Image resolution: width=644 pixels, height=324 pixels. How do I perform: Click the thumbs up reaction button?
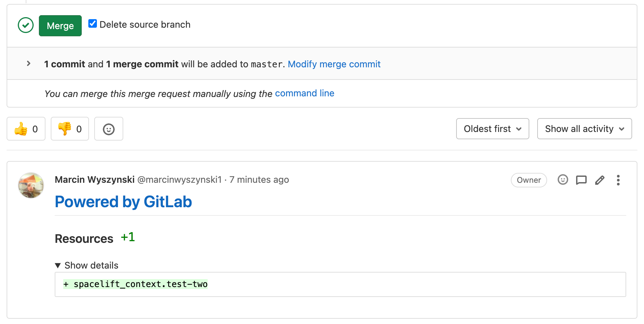[x=26, y=129]
